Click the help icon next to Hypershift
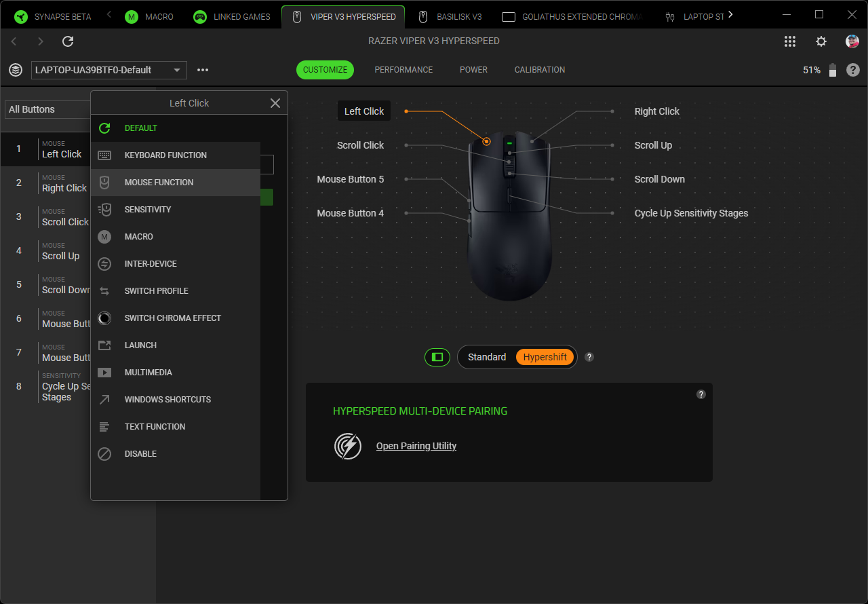The height and width of the screenshot is (604, 868). (589, 357)
